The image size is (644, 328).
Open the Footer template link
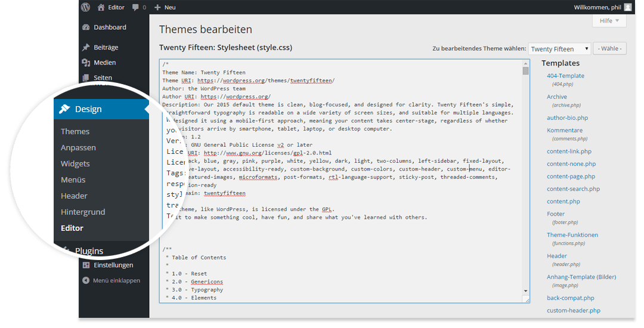coord(555,214)
